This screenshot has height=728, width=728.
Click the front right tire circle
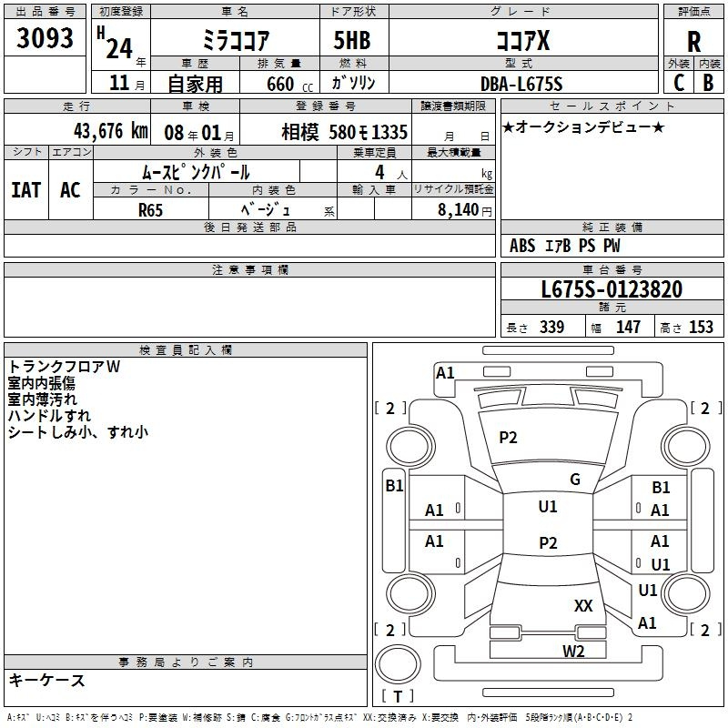[686, 447]
